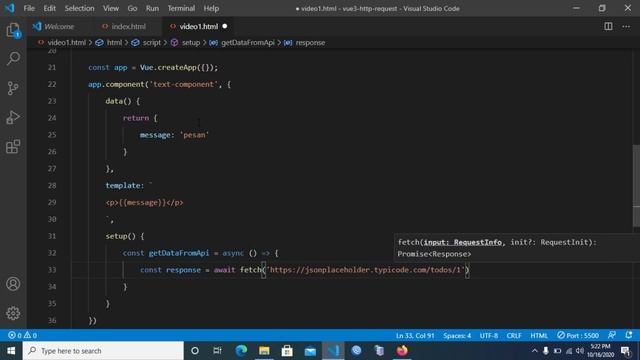
Task: Switch to the Welcome tab
Action: point(59,27)
